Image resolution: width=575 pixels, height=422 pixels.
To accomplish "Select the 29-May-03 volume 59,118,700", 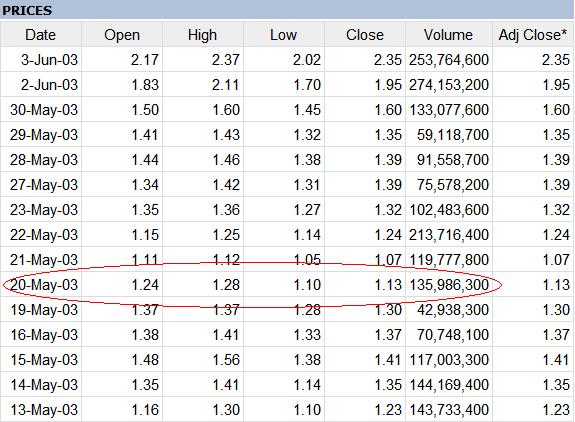I will click(449, 135).
